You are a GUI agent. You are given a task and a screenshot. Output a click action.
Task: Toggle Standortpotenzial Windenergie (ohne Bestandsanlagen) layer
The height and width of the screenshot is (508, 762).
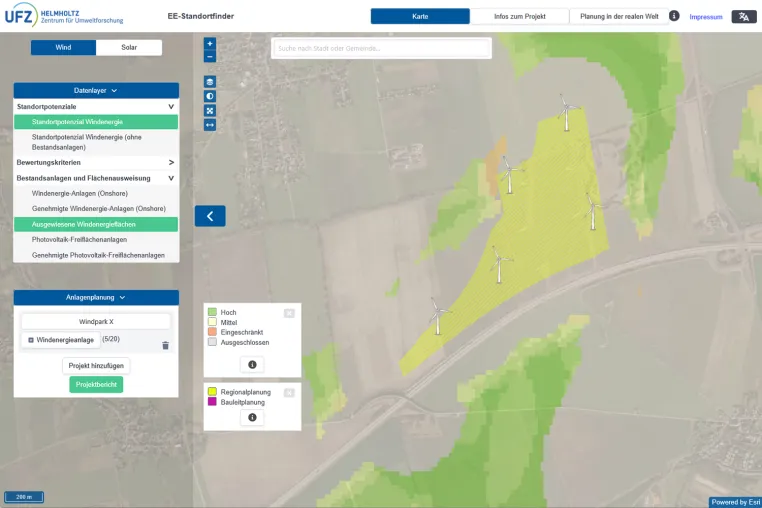click(96, 142)
